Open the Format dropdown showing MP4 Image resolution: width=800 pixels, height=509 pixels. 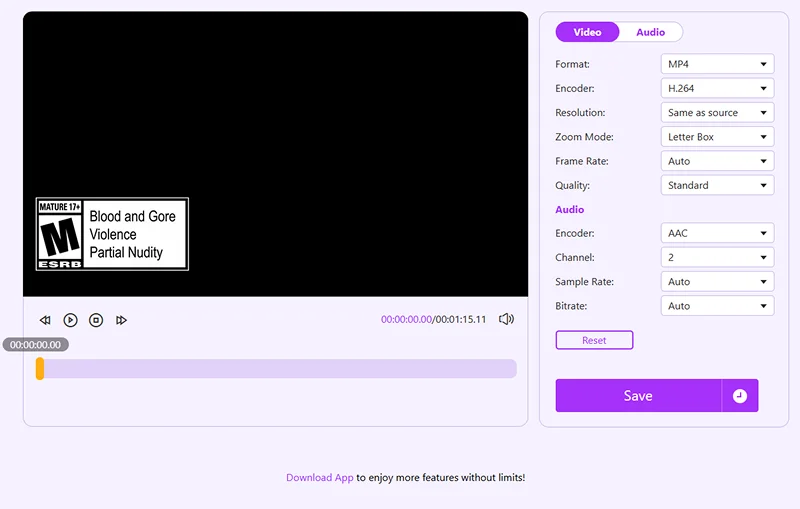pos(717,64)
